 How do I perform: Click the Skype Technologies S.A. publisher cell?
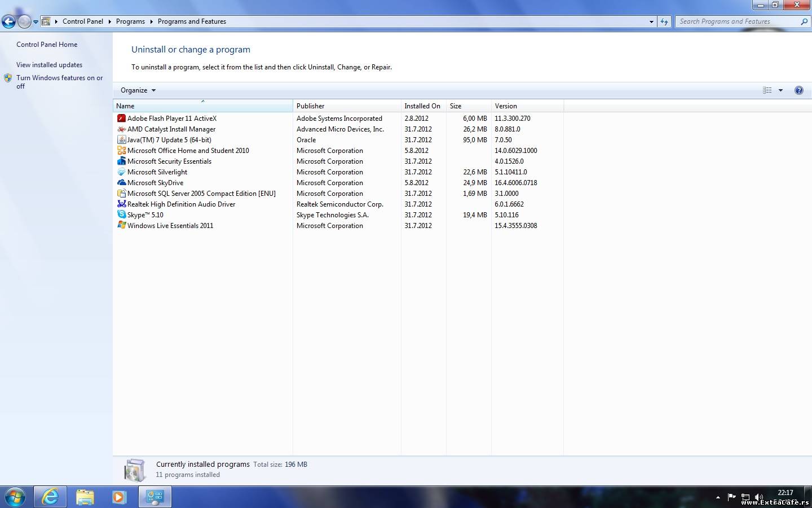333,215
